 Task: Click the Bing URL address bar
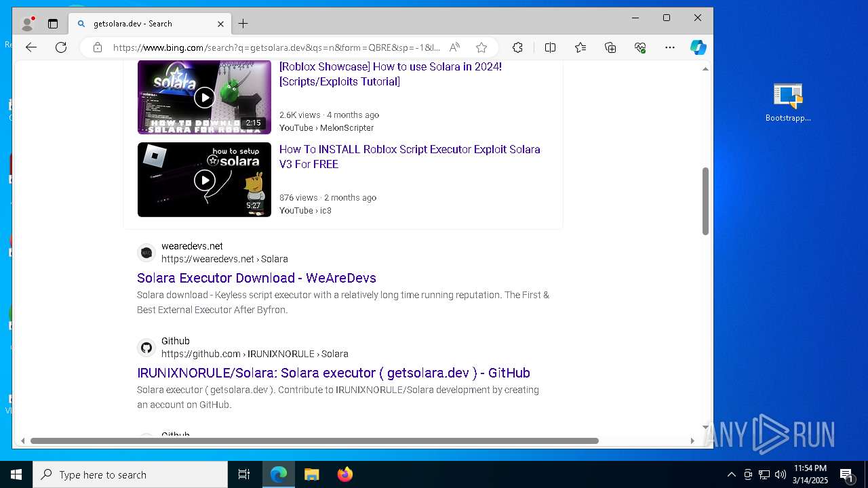pyautogui.click(x=276, y=47)
